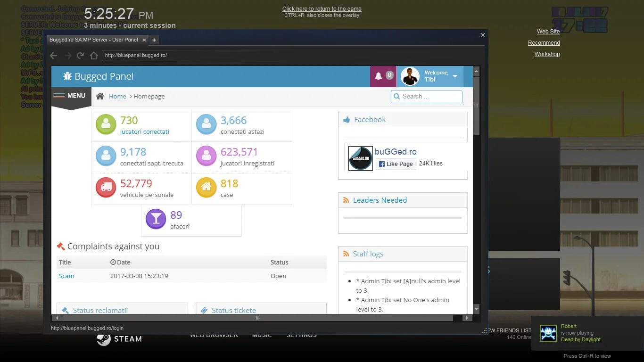This screenshot has height=362, width=644.
Task: Click the 623,571 registered players number
Action: 239,152
